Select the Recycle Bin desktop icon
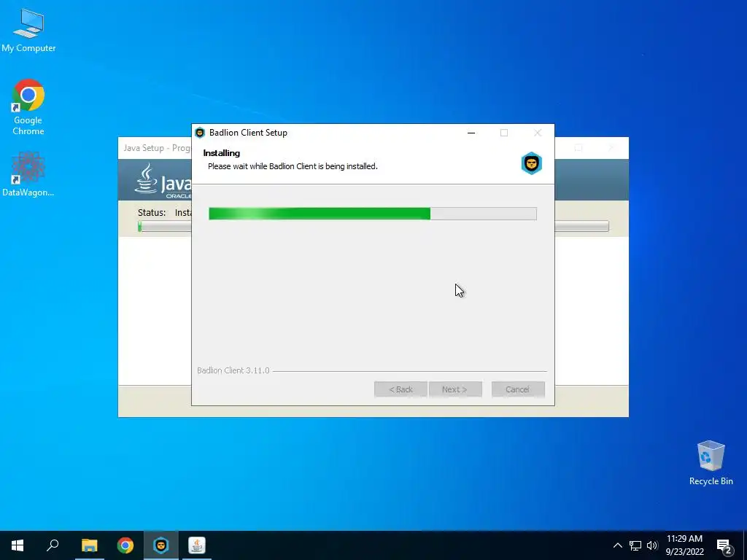Screen dimensions: 747x560 pos(711,463)
